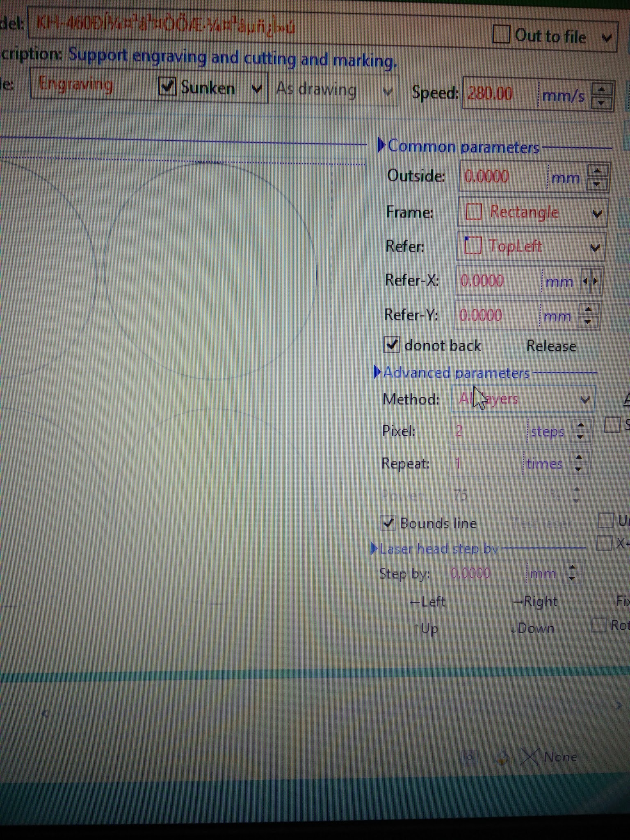This screenshot has width=630, height=840.
Task: Expand the Method All layers dropdown
Action: [584, 399]
